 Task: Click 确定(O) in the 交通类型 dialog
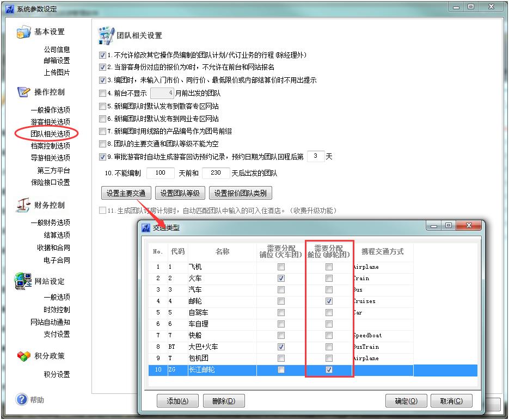pyautogui.click(x=406, y=401)
